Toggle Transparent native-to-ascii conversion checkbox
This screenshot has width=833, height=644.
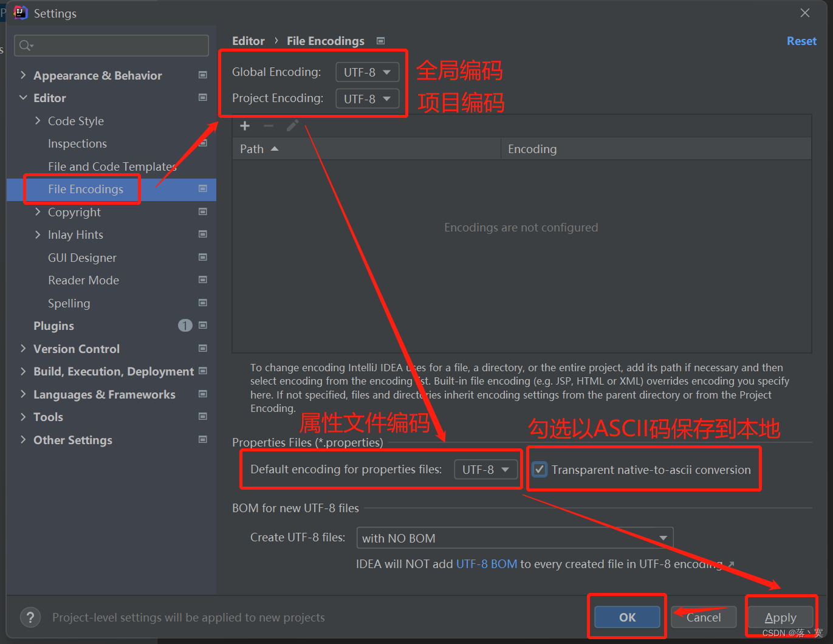(540, 470)
